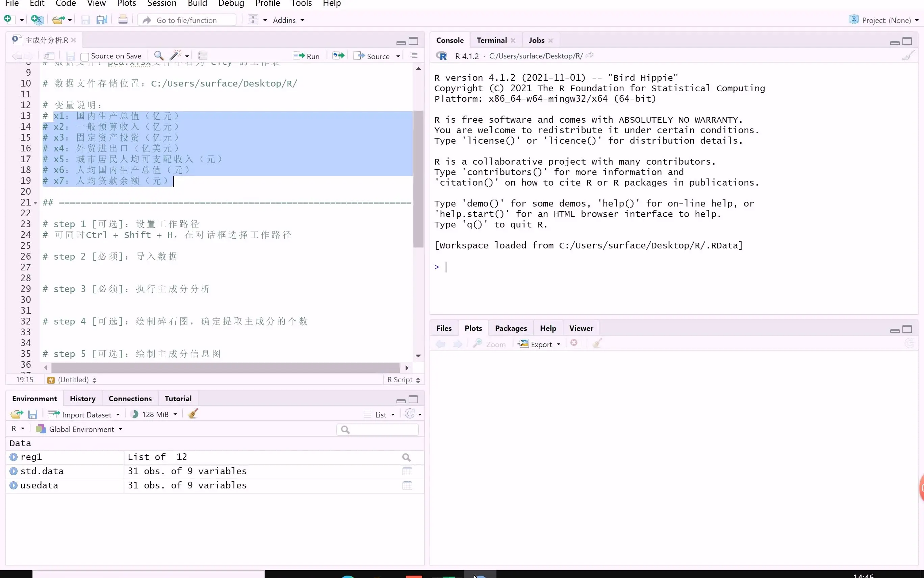View std.data table grid icon
The image size is (924, 578).
coord(407,471)
